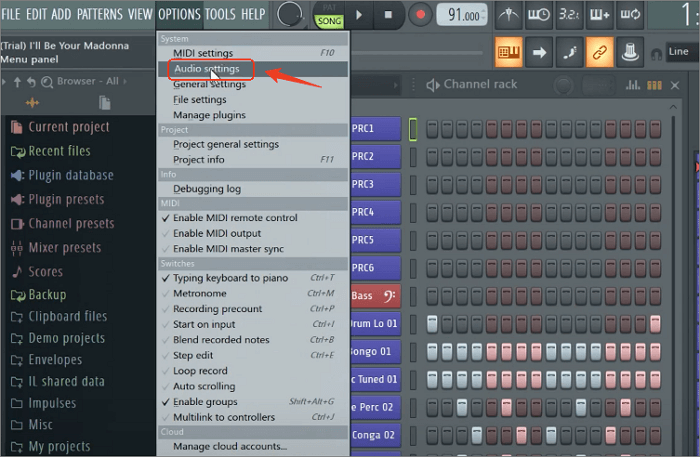The height and width of the screenshot is (457, 700).
Task: Expand Recent files folder
Action: (50, 151)
